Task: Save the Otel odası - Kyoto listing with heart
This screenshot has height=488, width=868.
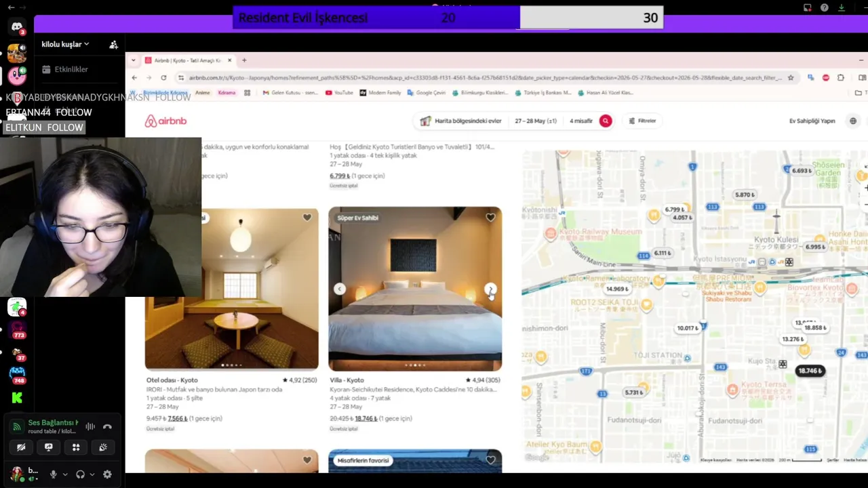Action: [307, 218]
